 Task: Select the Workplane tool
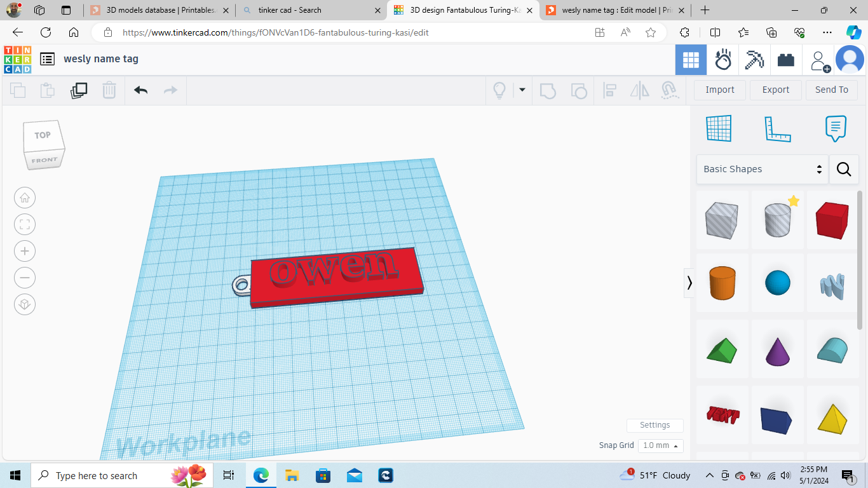click(x=719, y=128)
